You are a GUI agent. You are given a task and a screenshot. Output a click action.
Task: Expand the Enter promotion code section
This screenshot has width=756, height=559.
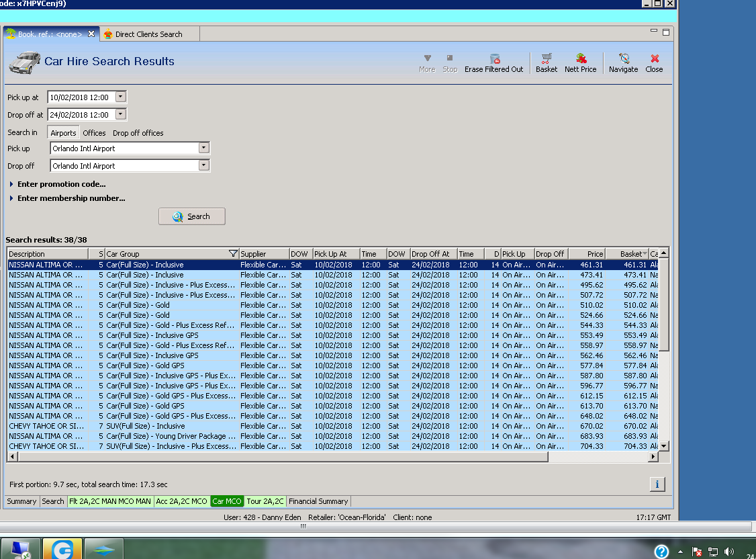tap(61, 184)
